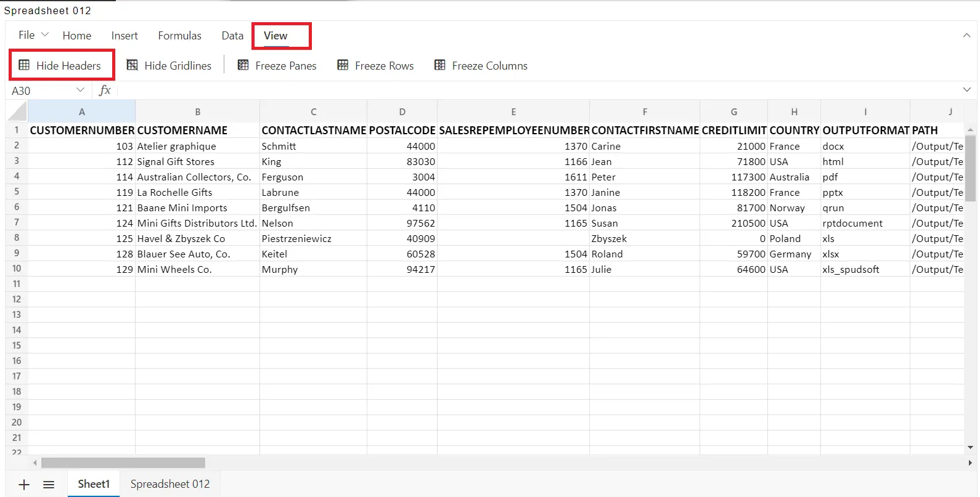Click the Atelier graphique cell
Viewport: 980px width, 497px height.
[197, 146]
